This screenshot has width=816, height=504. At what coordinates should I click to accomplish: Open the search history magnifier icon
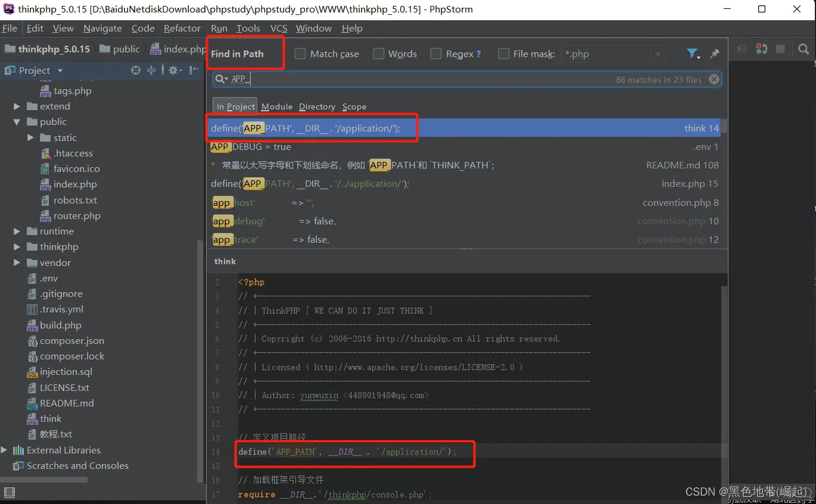(221, 79)
